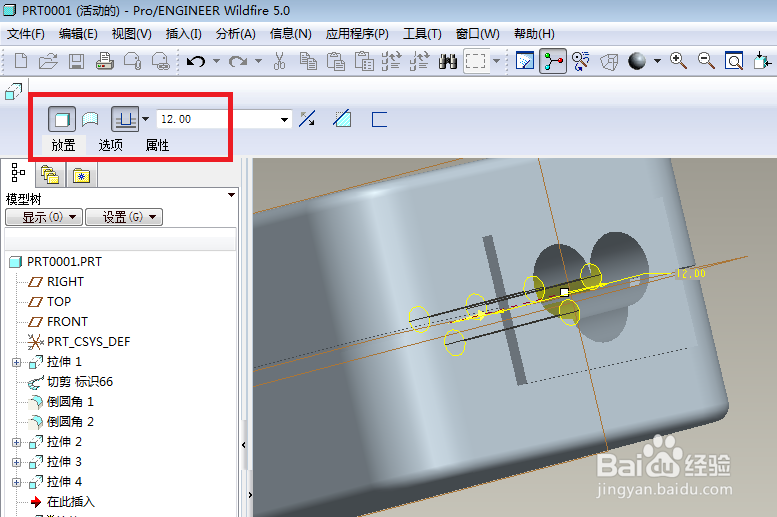The image size is (777, 517).
Task: Click the extrude feature icon on the left
Action: (13, 92)
